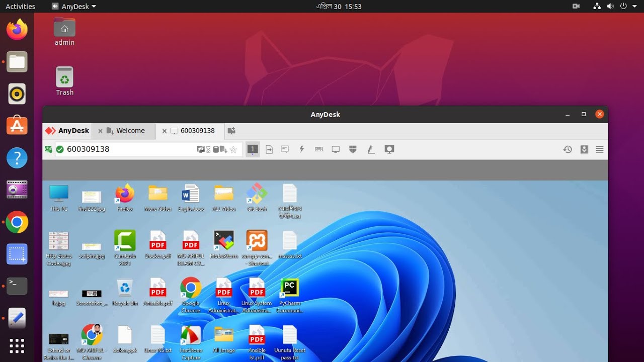This screenshot has width=644, height=362.
Task: Open the Activities overview
Action: (20, 7)
